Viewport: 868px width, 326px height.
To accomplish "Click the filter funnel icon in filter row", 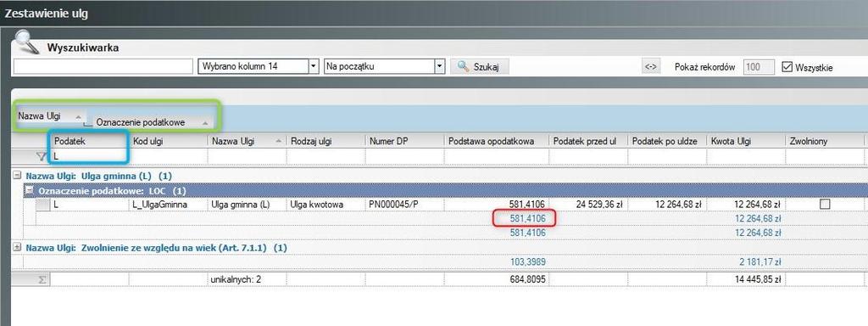I will click(x=41, y=157).
